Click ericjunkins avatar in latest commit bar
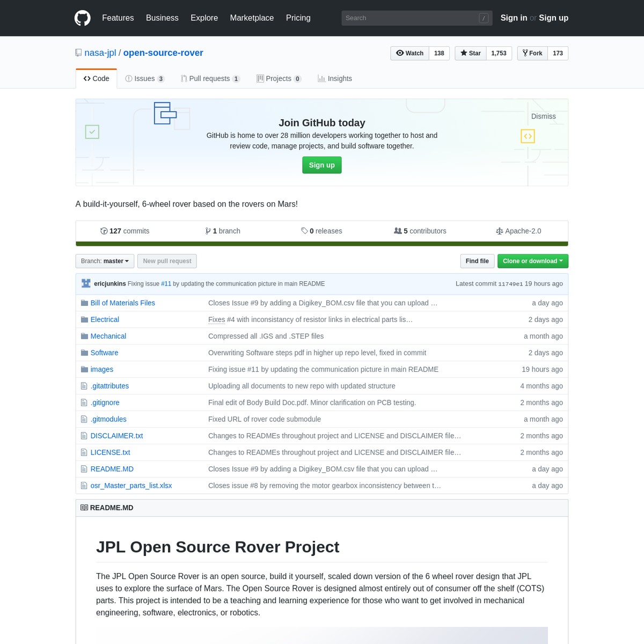644x644 pixels. tap(86, 283)
